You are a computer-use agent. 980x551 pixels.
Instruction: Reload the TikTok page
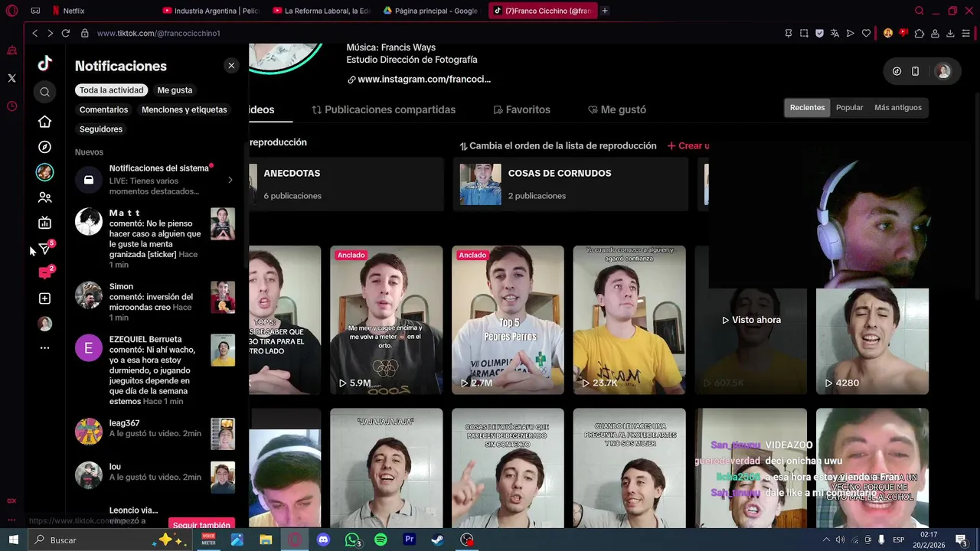(66, 33)
